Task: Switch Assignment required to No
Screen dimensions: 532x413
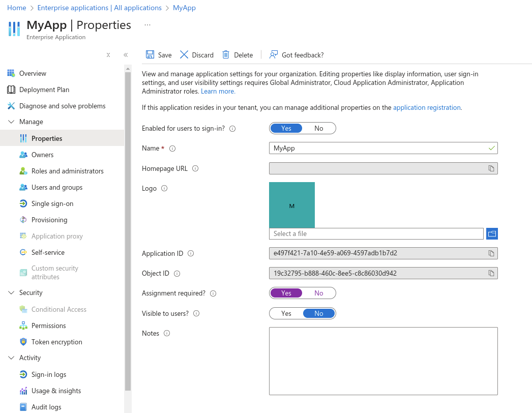Action: click(319, 293)
